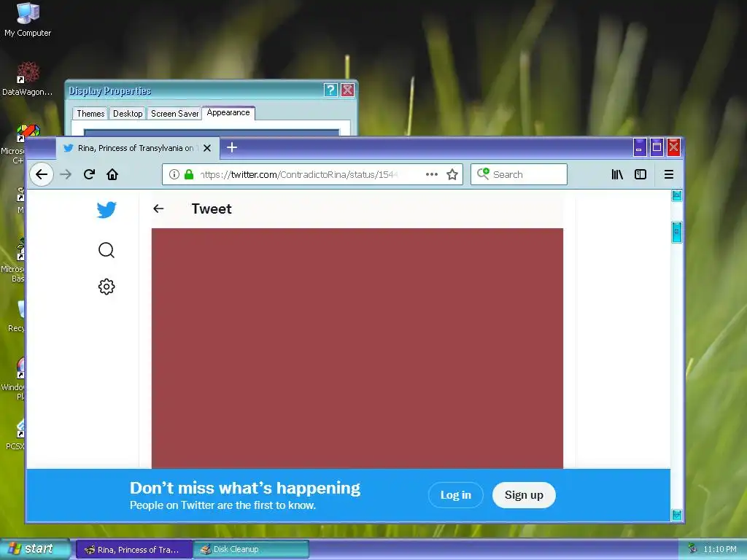747x560 pixels.
Task: Click the scrollbar down arrow
Action: 676,515
